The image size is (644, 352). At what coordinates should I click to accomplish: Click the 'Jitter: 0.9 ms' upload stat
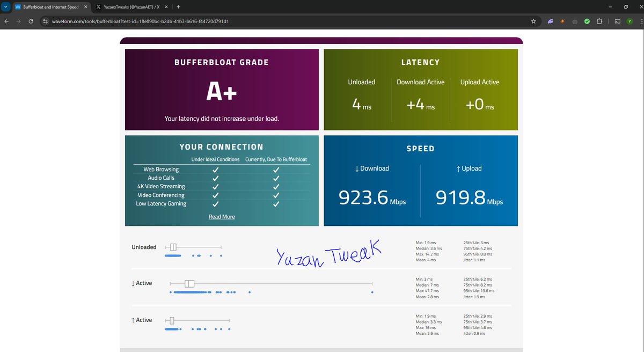pos(474,333)
